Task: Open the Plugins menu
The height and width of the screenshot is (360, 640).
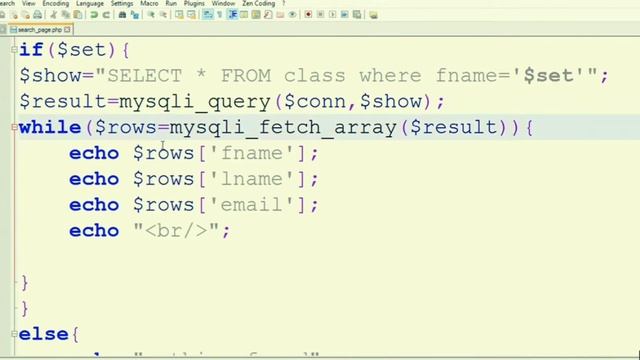Action: tap(194, 3)
